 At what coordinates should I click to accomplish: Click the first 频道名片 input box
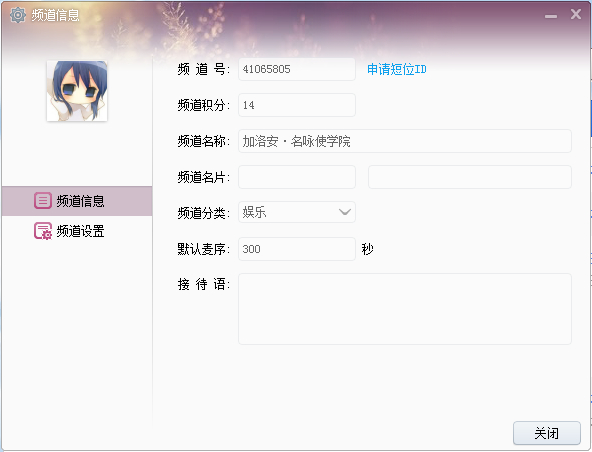coord(297,177)
